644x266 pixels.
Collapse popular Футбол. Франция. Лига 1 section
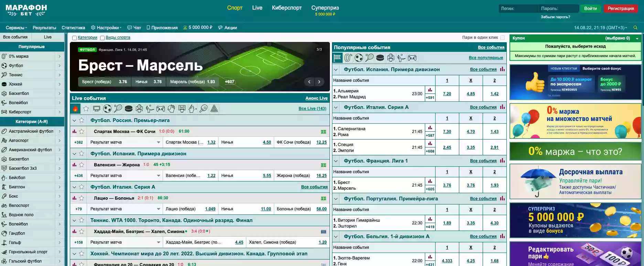click(336, 161)
